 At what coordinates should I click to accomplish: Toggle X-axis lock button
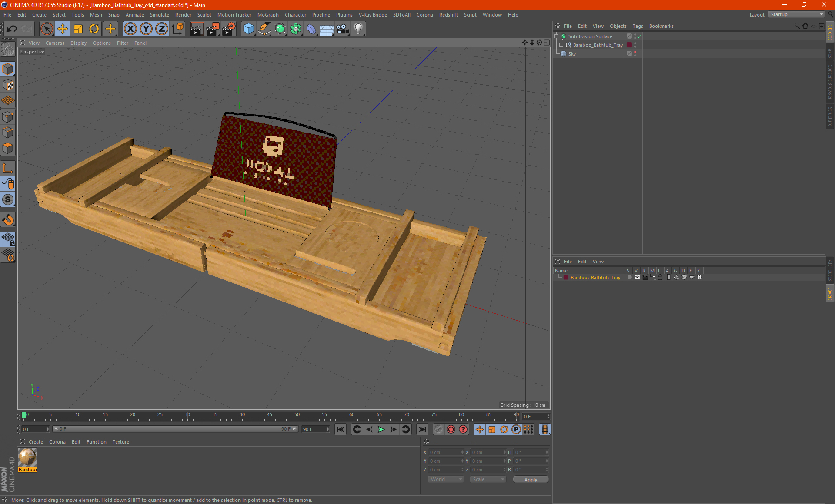(130, 29)
